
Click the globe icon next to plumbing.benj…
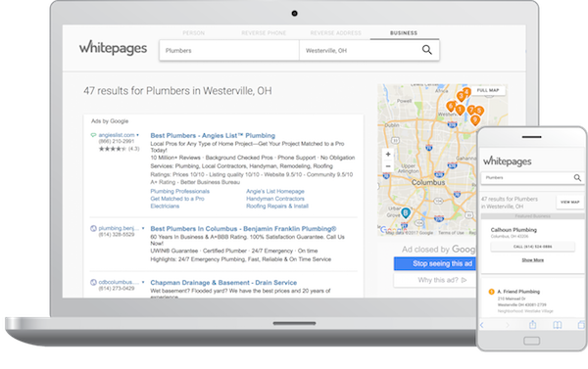click(x=93, y=228)
